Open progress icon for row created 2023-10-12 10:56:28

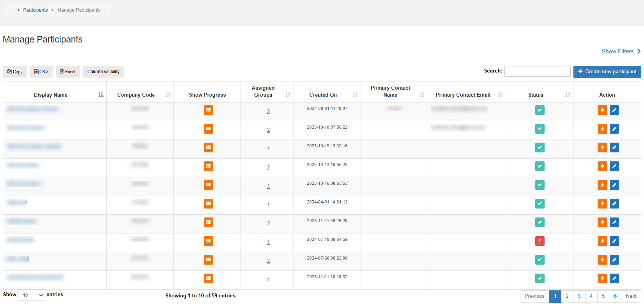tap(209, 166)
